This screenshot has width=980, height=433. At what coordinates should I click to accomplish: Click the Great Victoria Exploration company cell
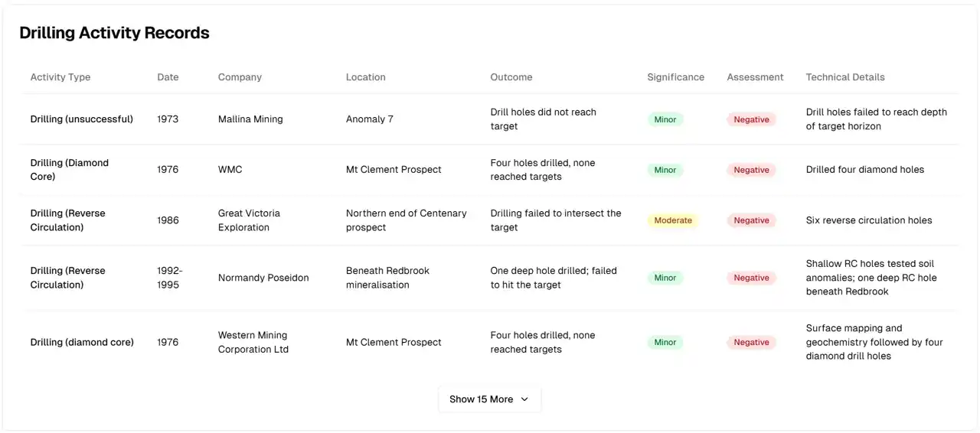click(x=250, y=220)
